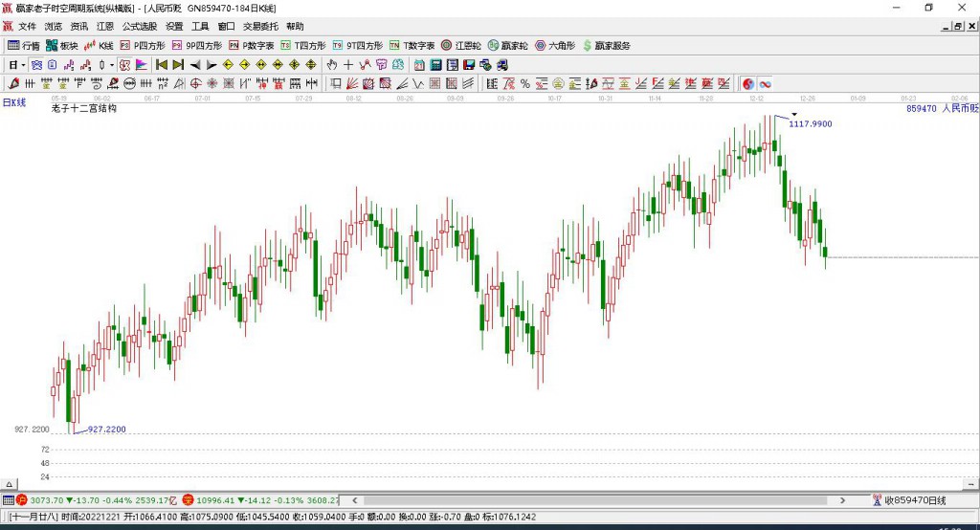Click the 日K线 period label

[x=14, y=102]
